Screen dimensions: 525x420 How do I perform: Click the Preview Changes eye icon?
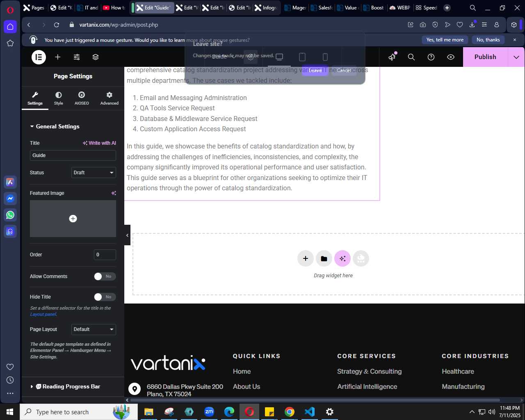click(451, 57)
